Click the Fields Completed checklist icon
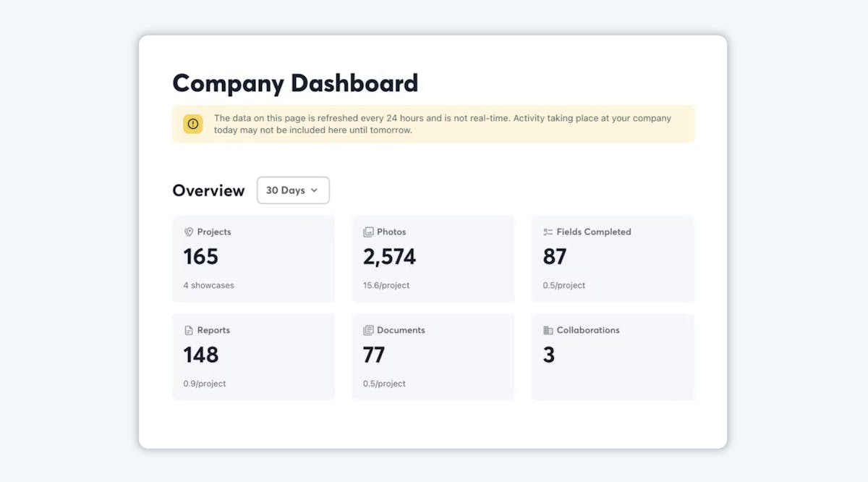The height and width of the screenshot is (482, 868). tap(548, 232)
